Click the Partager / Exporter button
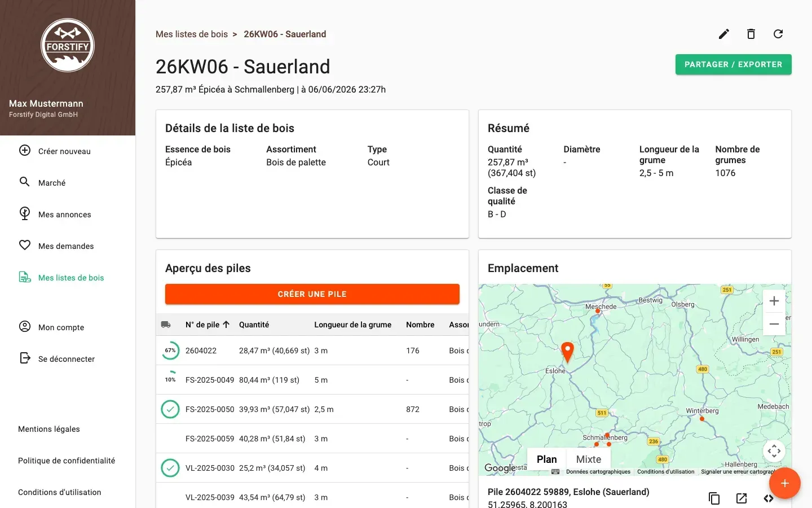This screenshot has width=812, height=508. (734, 64)
